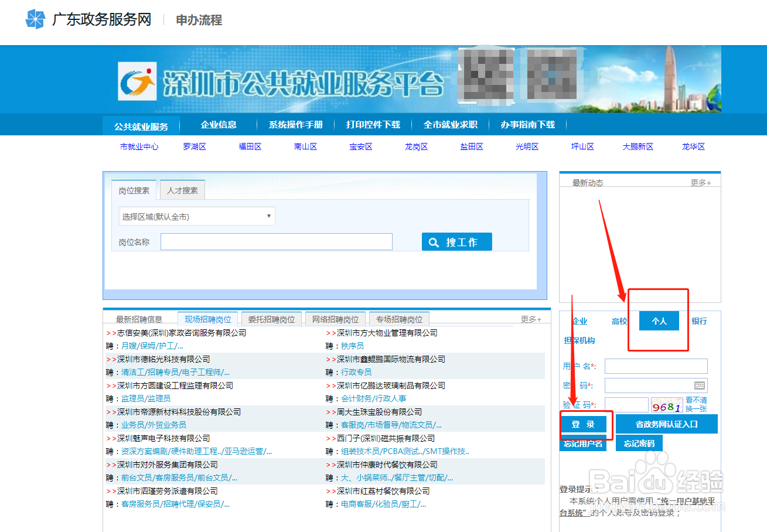Go to 光明区 link
The width and height of the screenshot is (767, 532).
pyautogui.click(x=527, y=146)
